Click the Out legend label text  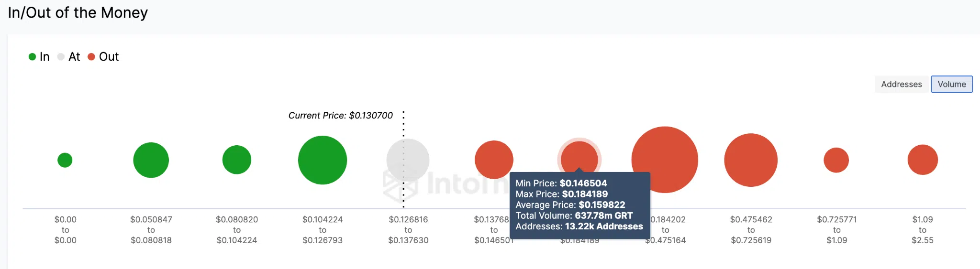click(x=109, y=57)
